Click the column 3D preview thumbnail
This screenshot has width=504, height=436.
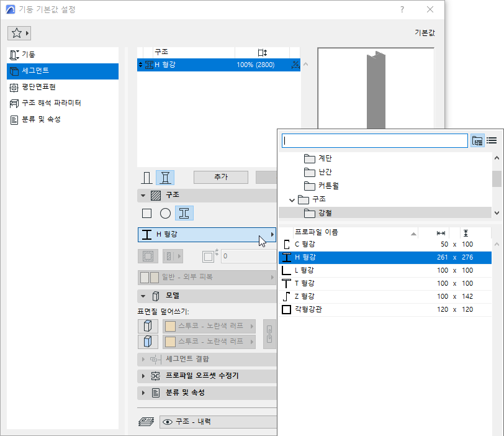pyautogui.click(x=376, y=88)
